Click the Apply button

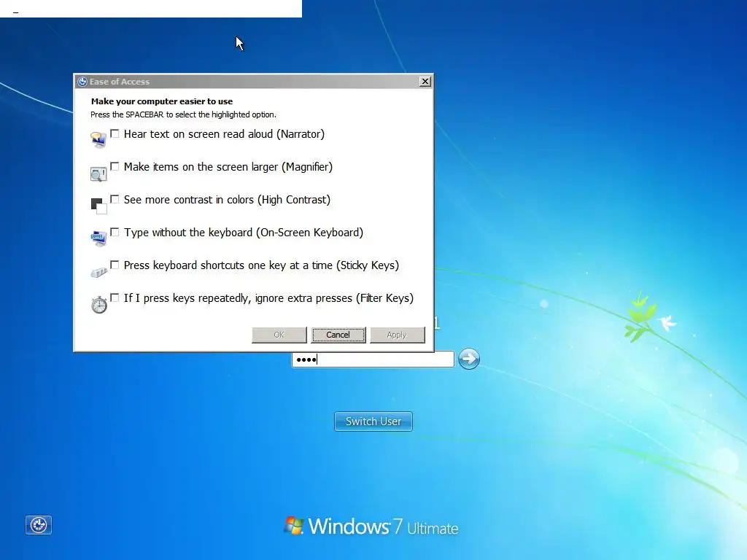[x=398, y=335]
